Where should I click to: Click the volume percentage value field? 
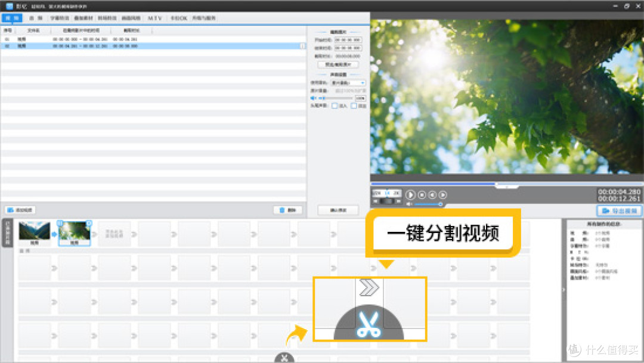[x=360, y=98]
